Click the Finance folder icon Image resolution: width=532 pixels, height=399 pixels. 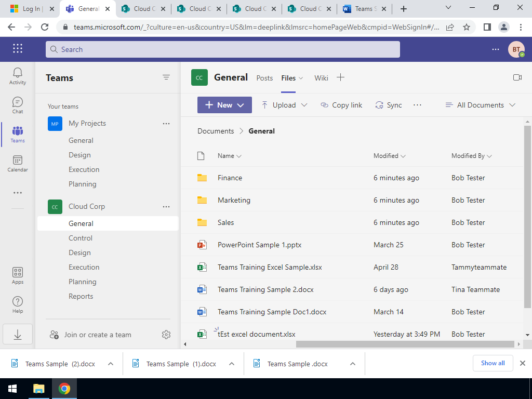tap(202, 178)
